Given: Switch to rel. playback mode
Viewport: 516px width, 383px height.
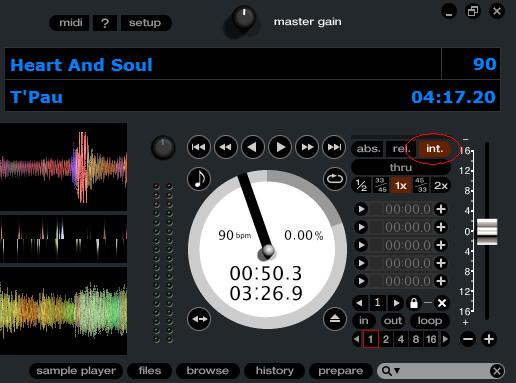Looking at the screenshot, I should [x=401, y=149].
